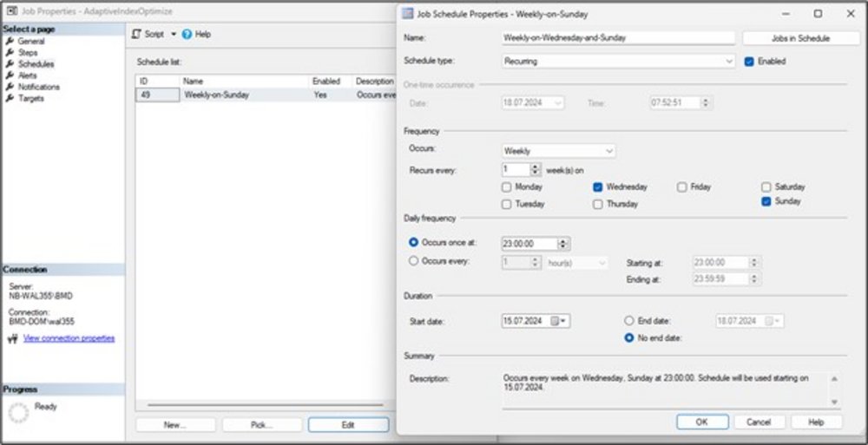Open the Occurs frequency dropdown
Viewport: 868px width, 445px height.
pyautogui.click(x=608, y=151)
